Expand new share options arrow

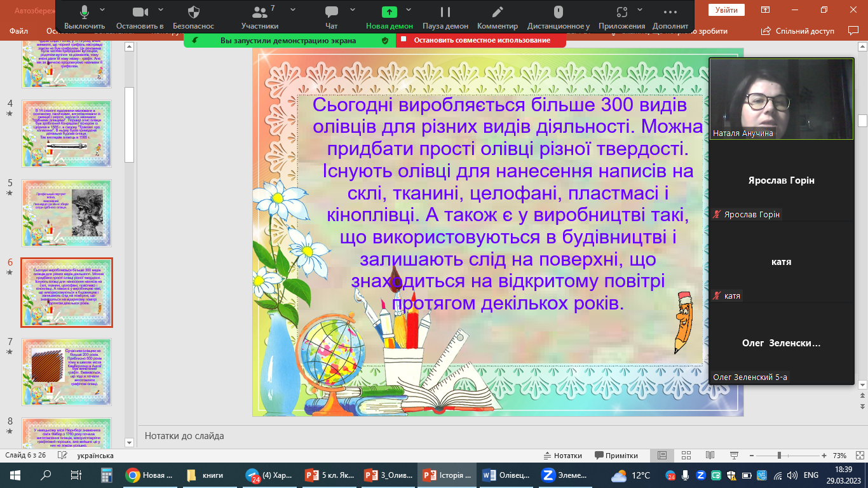[x=409, y=10]
